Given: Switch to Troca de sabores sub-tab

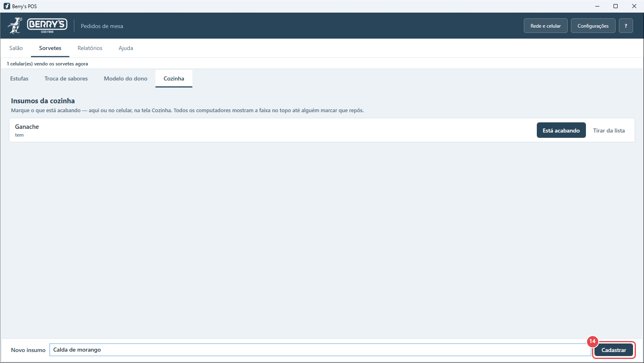Looking at the screenshot, I should (x=66, y=78).
